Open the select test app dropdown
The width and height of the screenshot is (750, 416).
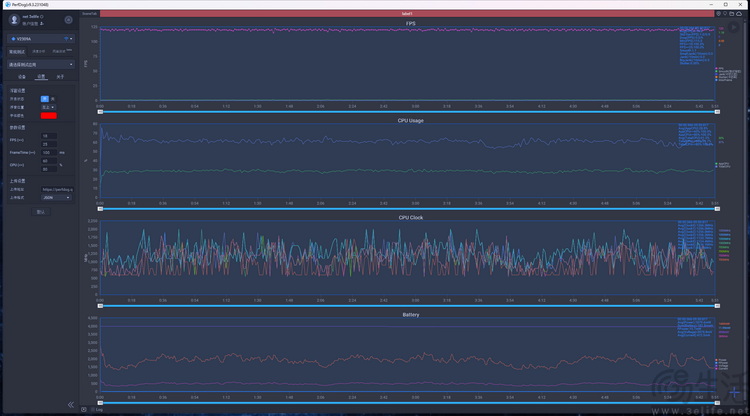[x=41, y=65]
